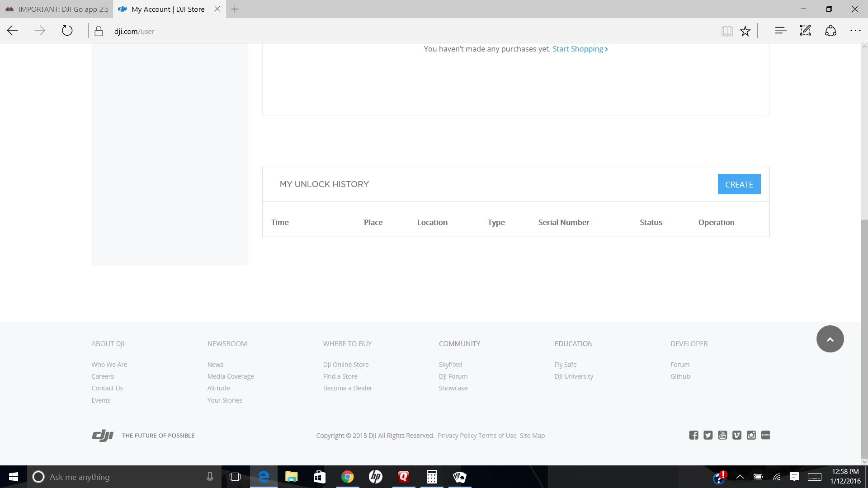Open the More actions ellipsis menu
This screenshot has width=868, height=488.
click(x=855, y=31)
